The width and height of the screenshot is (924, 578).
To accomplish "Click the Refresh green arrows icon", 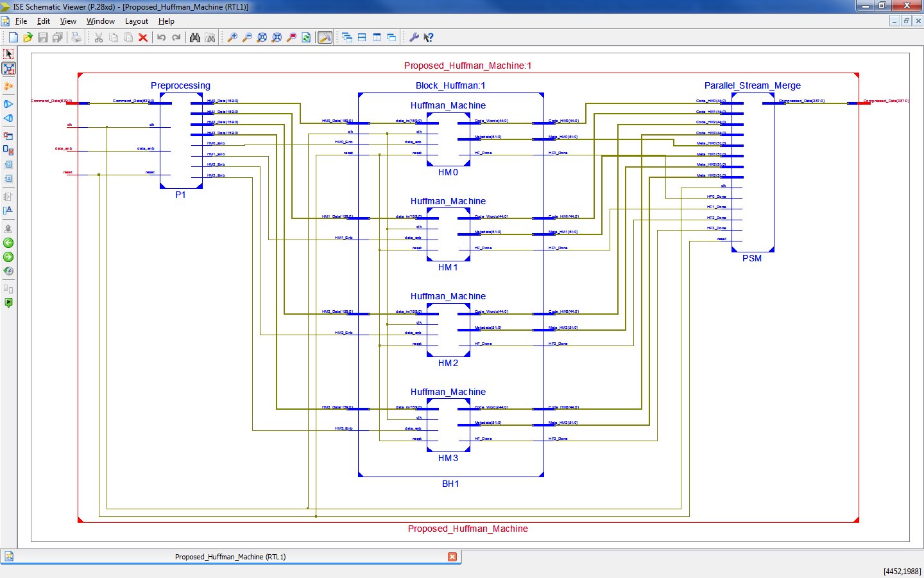I will [x=306, y=37].
